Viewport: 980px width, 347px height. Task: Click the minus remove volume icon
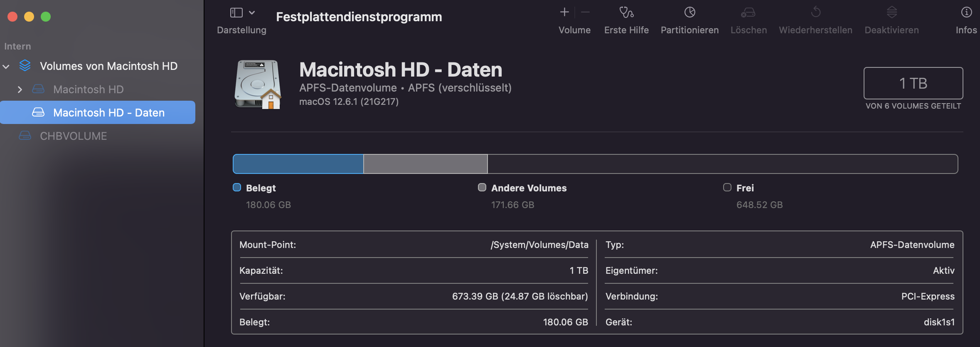click(585, 12)
